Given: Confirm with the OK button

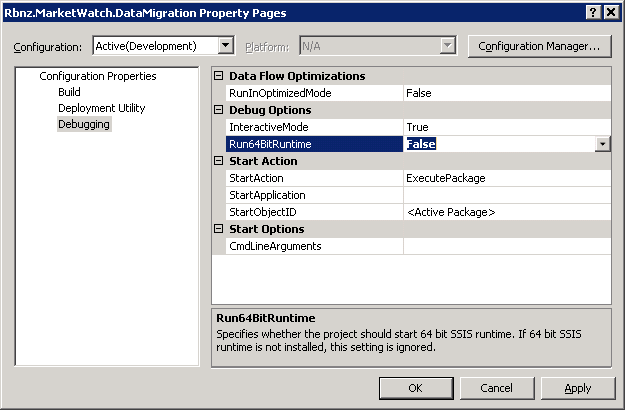Looking at the screenshot, I should click(416, 388).
